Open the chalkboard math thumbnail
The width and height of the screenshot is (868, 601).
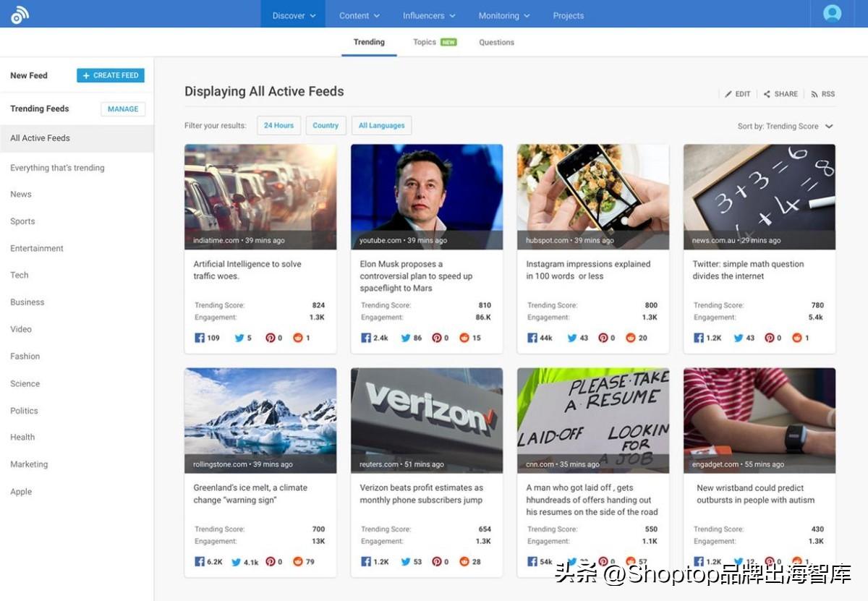point(759,197)
